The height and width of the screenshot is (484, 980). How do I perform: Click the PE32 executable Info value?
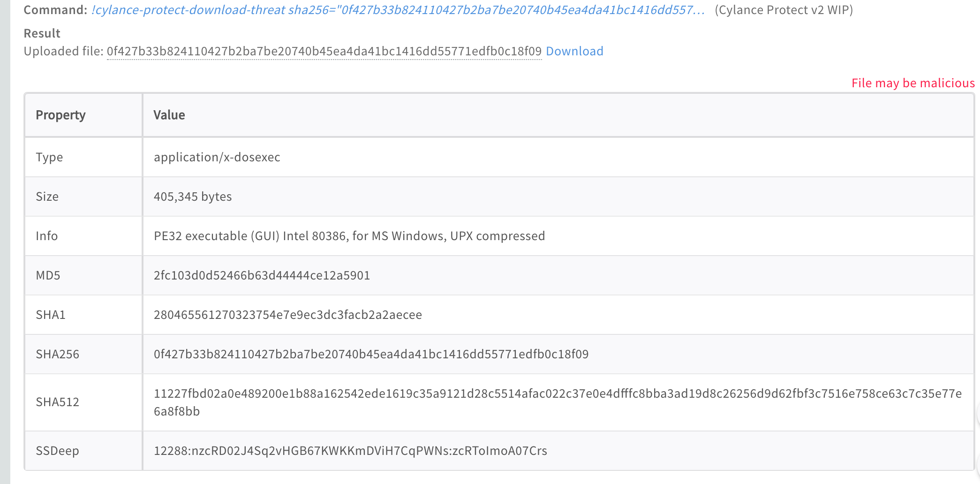(349, 236)
